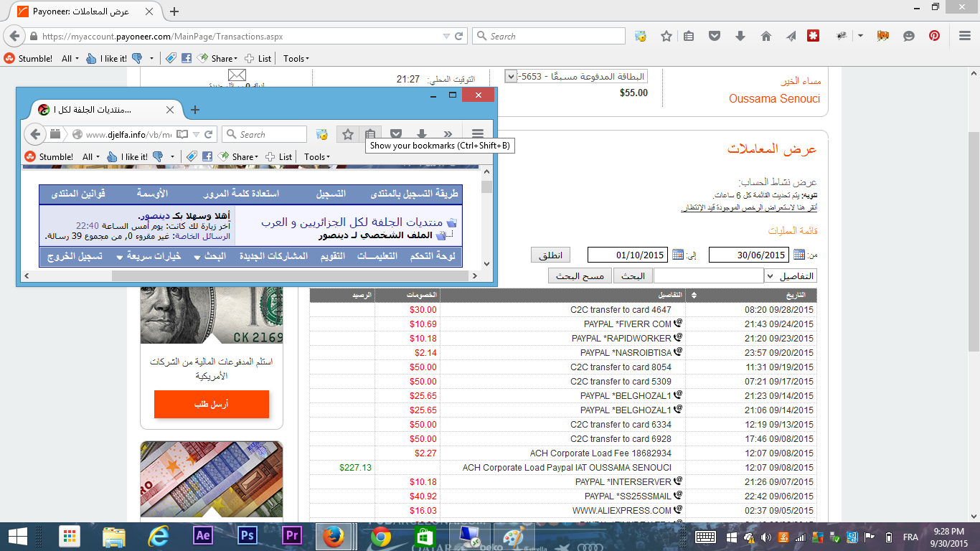Viewport: 980px width, 551px height.
Task: Click Show your bookmarks icon in the djelfa window
Action: 370,134
